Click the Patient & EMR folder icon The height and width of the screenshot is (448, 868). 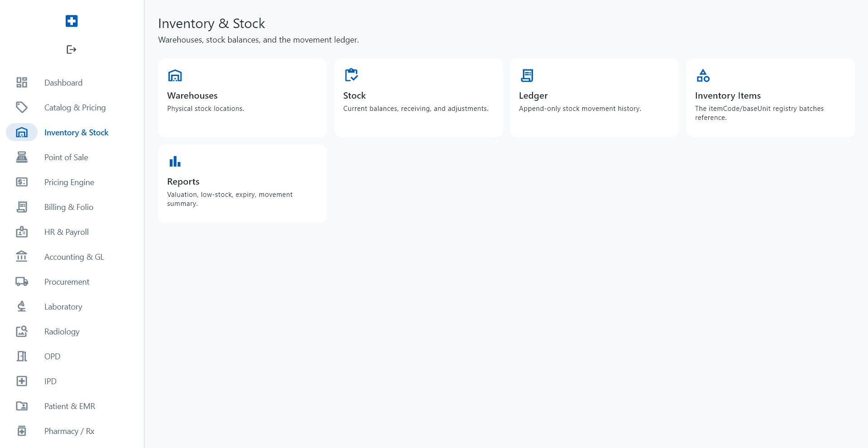coord(22,406)
